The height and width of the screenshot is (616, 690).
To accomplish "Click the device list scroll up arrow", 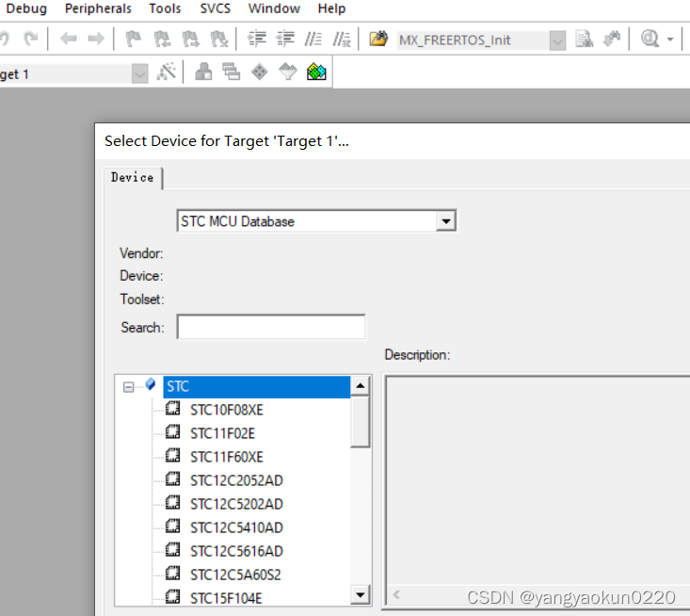I will (x=361, y=386).
